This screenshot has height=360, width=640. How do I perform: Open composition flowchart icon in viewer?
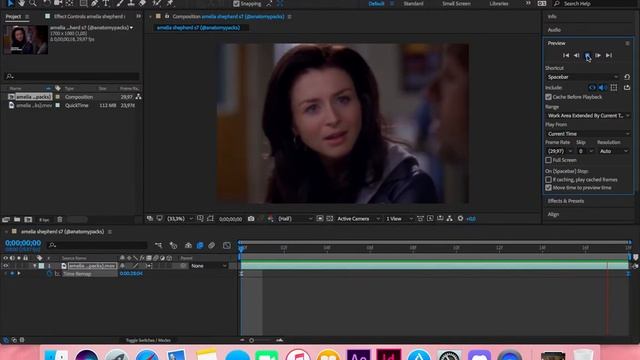point(449,219)
